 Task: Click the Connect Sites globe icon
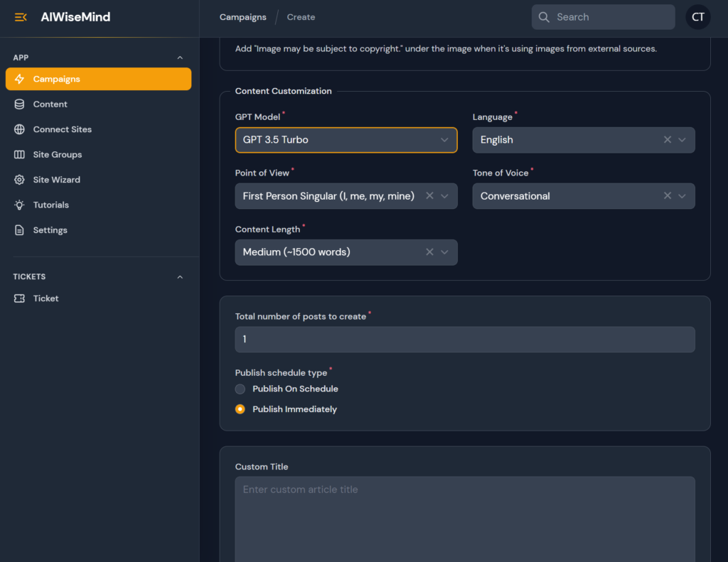point(20,129)
